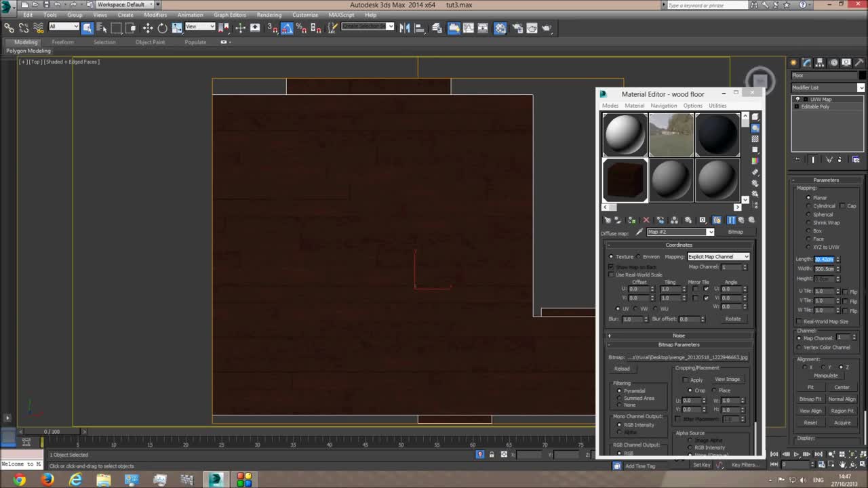868x488 pixels.
Task: Enable Real-World Map Size checkbox
Action: [x=800, y=322]
